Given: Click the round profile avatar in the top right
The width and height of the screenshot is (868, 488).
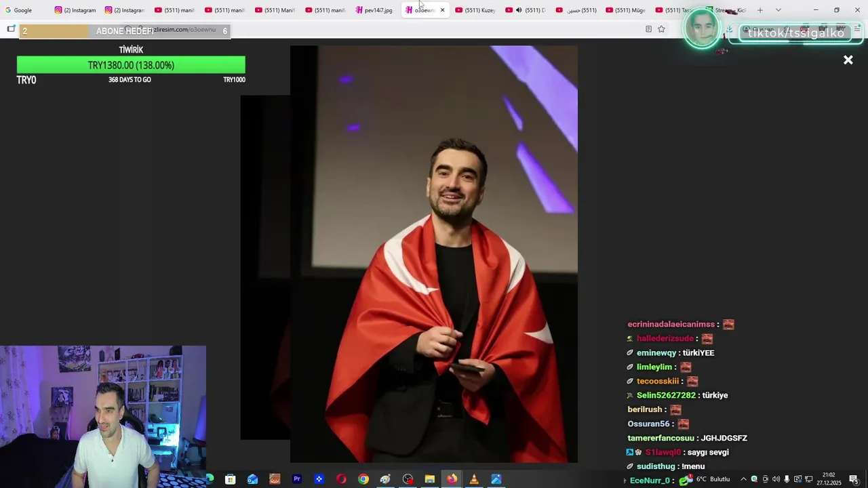Looking at the screenshot, I should click(702, 29).
